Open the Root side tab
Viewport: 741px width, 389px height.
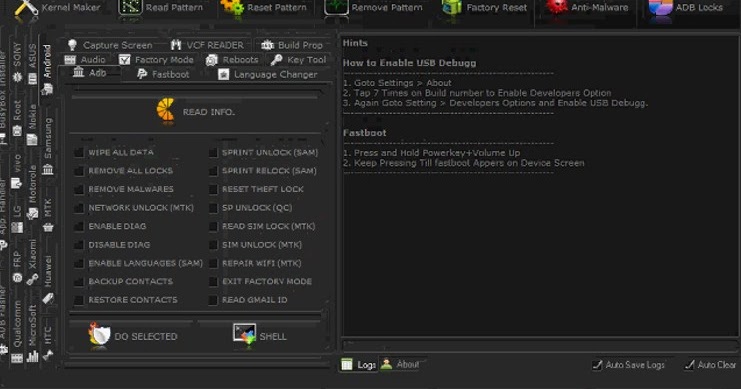(17, 118)
